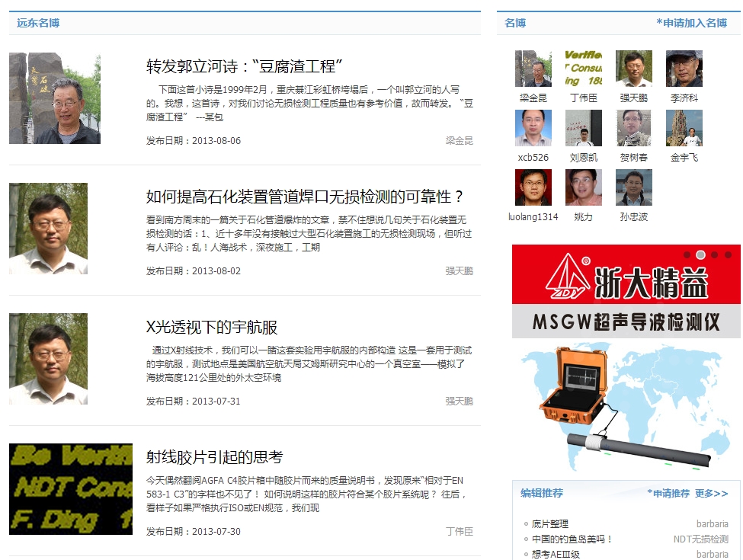
Task: Select second (active) carousel dot on banner
Action: pyautogui.click(x=700, y=255)
